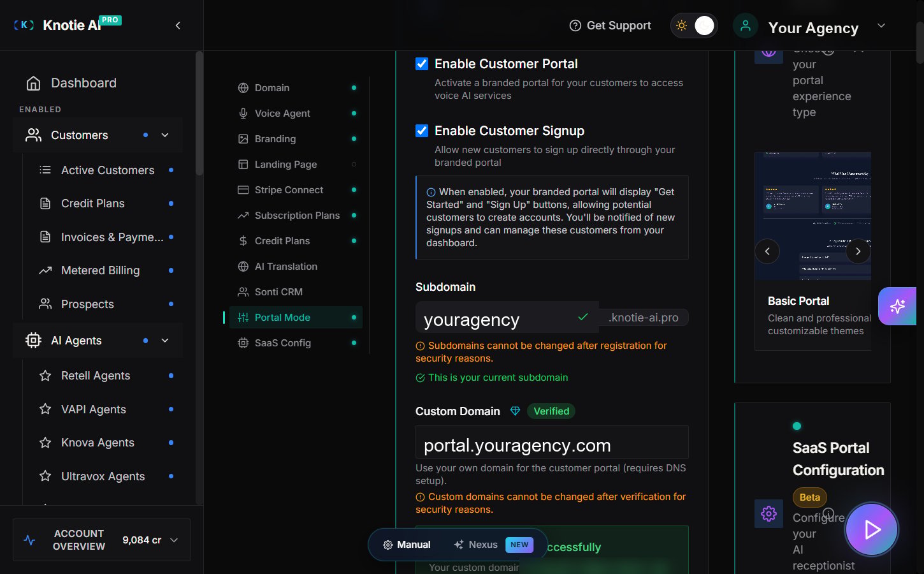Open the Voice Agent settings tab
The image size is (924, 574).
click(296, 114)
